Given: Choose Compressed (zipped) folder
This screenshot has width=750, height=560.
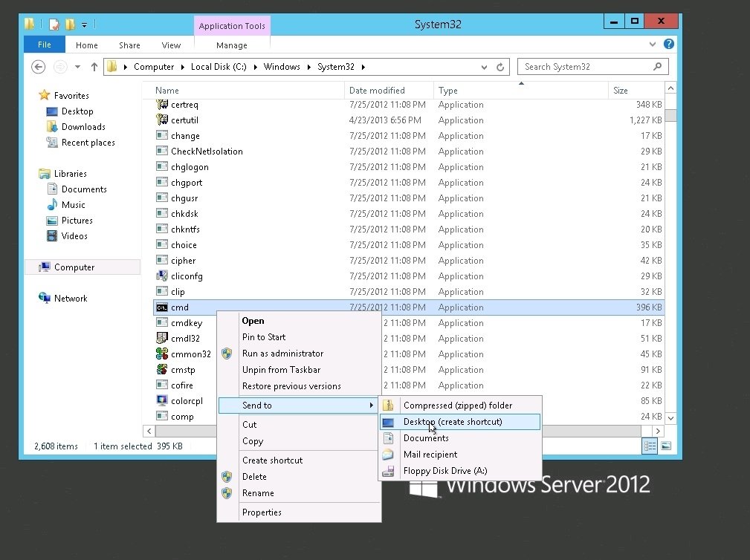Looking at the screenshot, I should click(x=460, y=406).
